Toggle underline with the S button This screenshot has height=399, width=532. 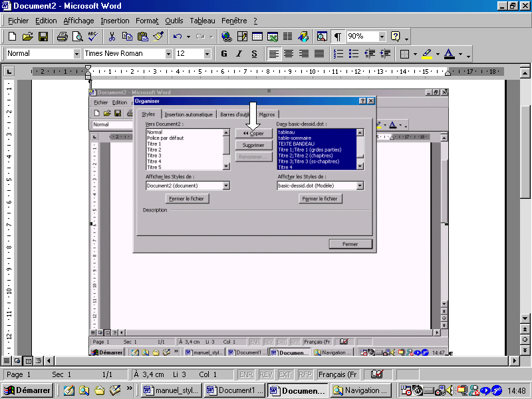[x=255, y=54]
